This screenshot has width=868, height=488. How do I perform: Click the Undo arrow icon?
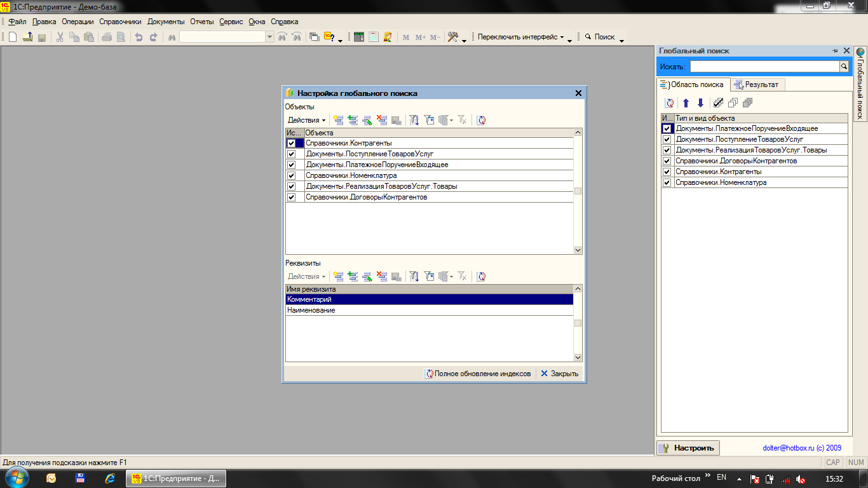click(139, 37)
